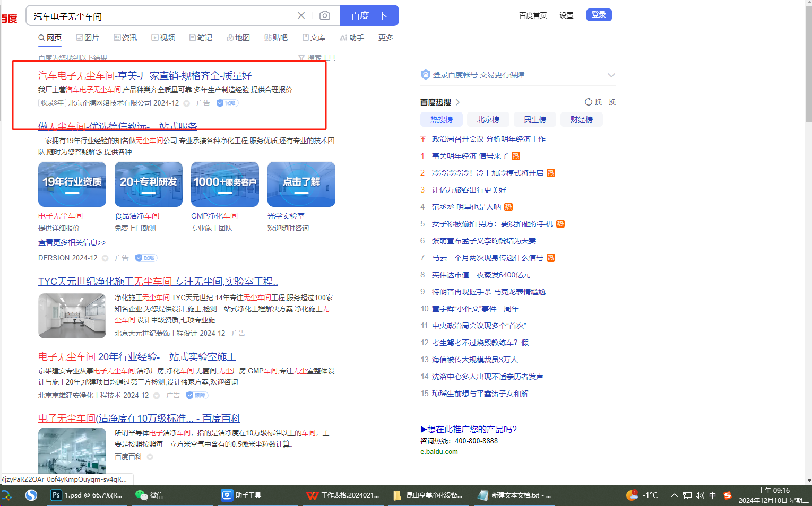Expand the 更多 search categories
Image resolution: width=812 pixels, height=506 pixels.
385,38
